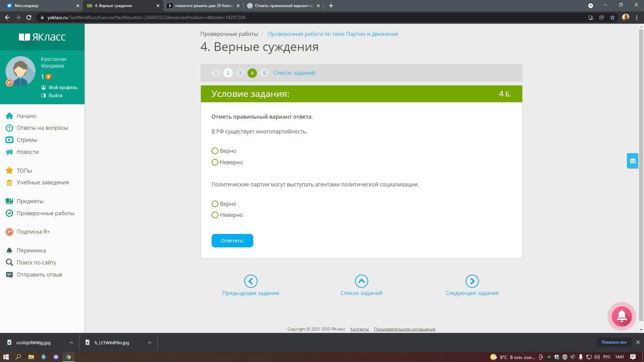The height and width of the screenshot is (362, 644).
Task: Go to task number 5
Action: click(264, 73)
